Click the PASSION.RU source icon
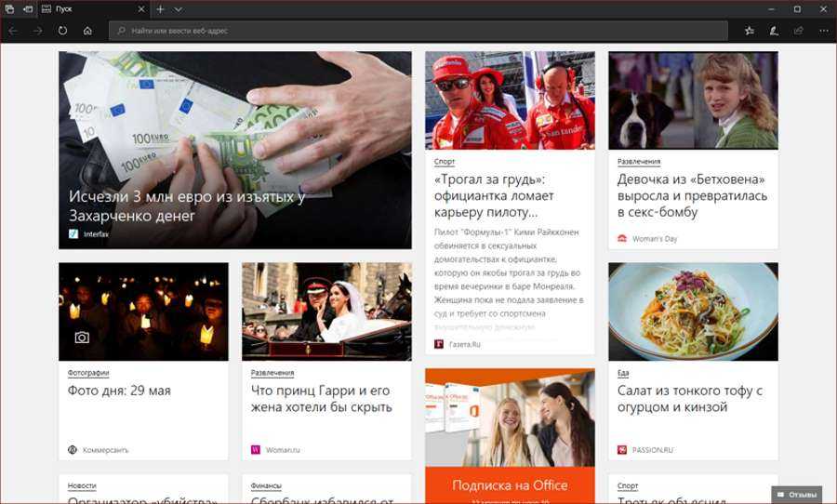Screen dimensions: 837x504 pyautogui.click(x=622, y=450)
